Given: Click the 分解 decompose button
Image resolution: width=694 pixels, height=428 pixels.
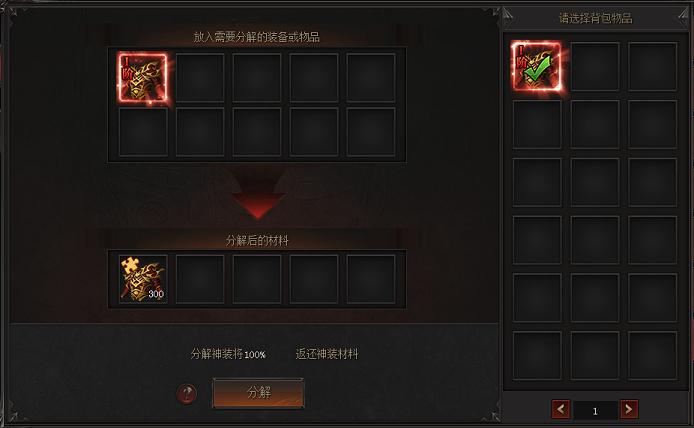Looking at the screenshot, I should (x=258, y=393).
